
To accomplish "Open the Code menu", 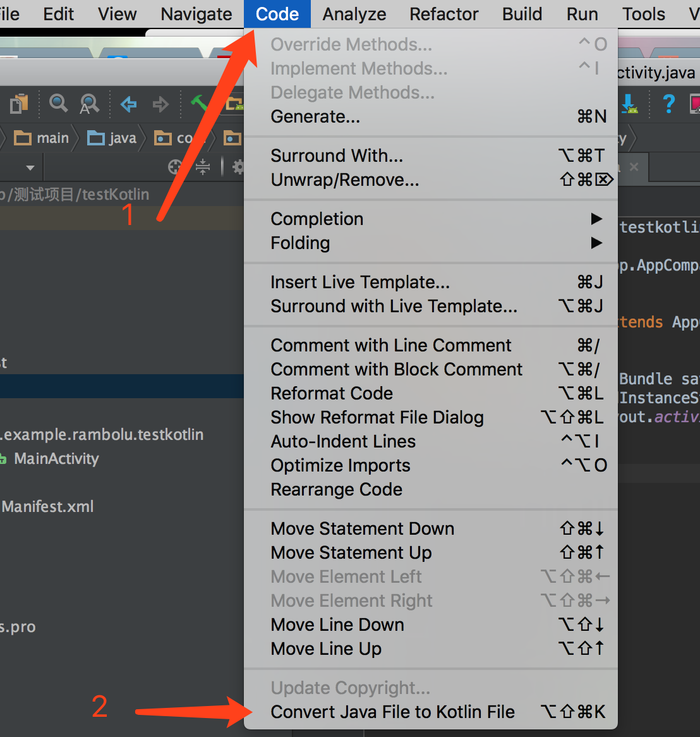I will [x=277, y=14].
